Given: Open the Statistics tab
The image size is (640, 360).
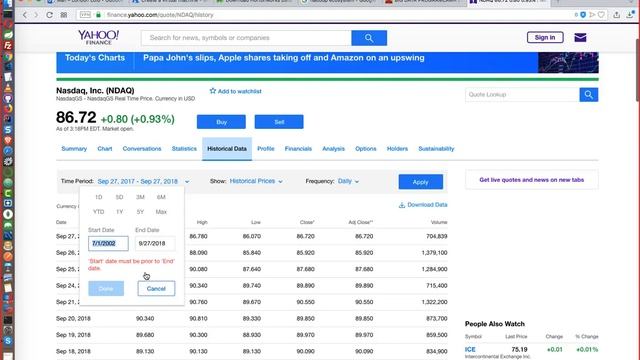Looking at the screenshot, I should point(184,149).
